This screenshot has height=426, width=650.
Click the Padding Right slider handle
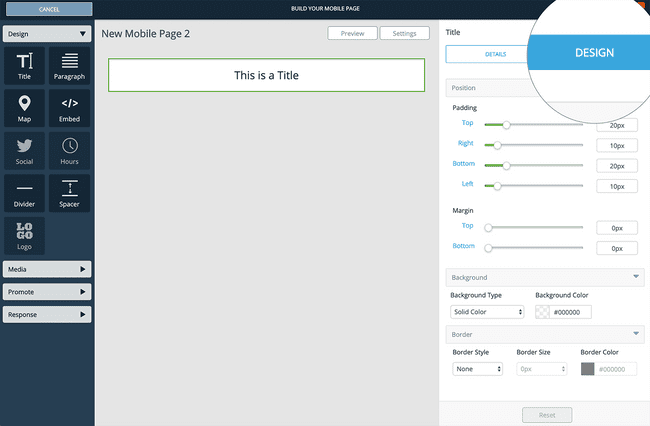point(497,145)
